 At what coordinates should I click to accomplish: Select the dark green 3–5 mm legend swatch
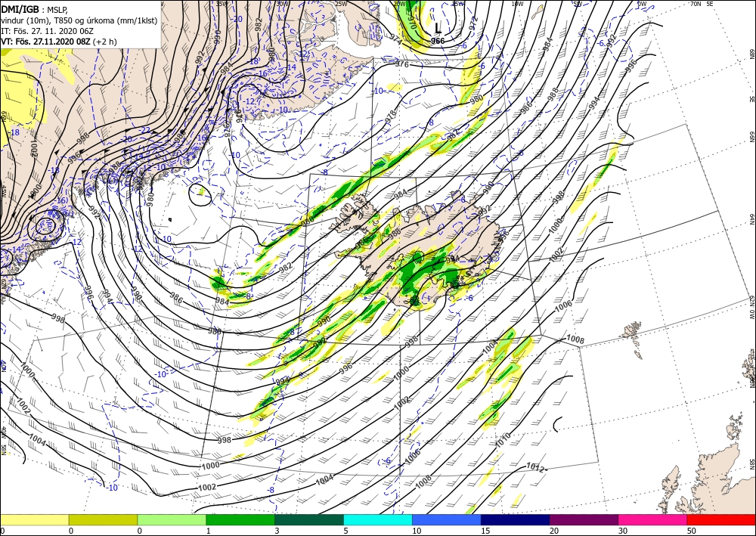point(309,519)
